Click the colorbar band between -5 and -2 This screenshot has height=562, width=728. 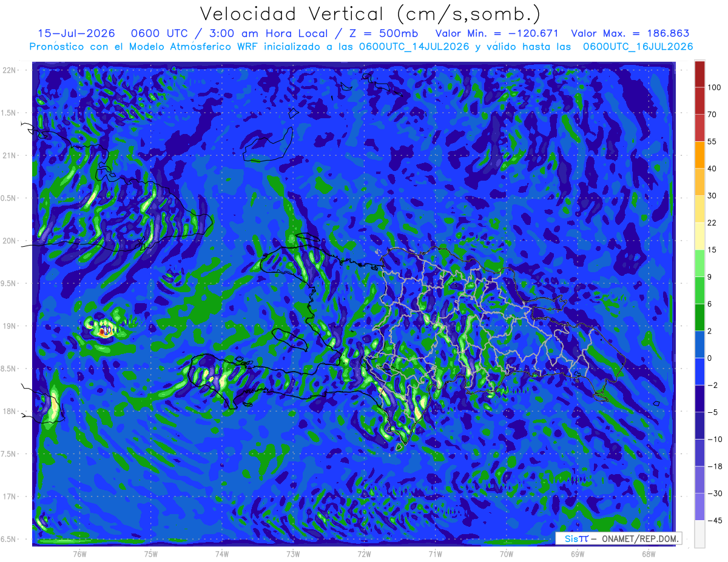click(699, 398)
